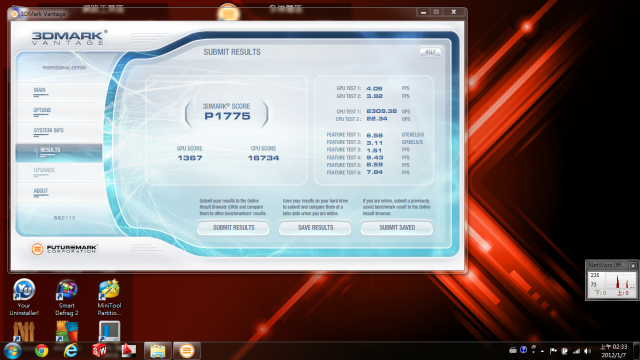Open the AVG desktop shortcut icon
This screenshot has height=360, width=640.
tap(67, 331)
